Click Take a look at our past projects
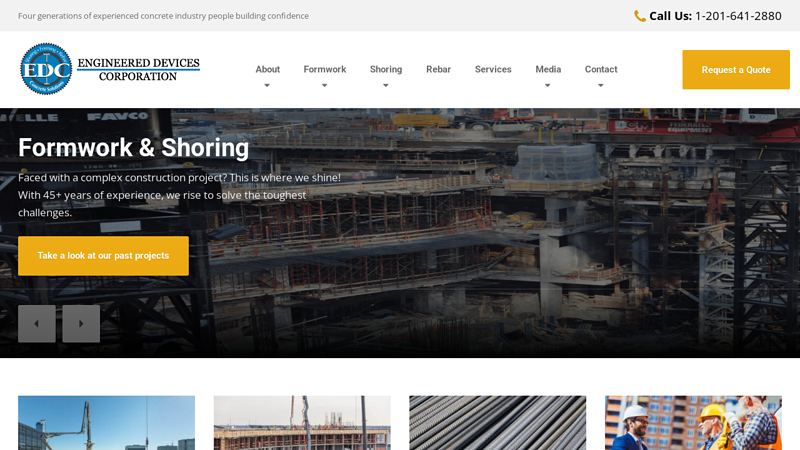Viewport: 800px width, 450px height. [x=103, y=256]
